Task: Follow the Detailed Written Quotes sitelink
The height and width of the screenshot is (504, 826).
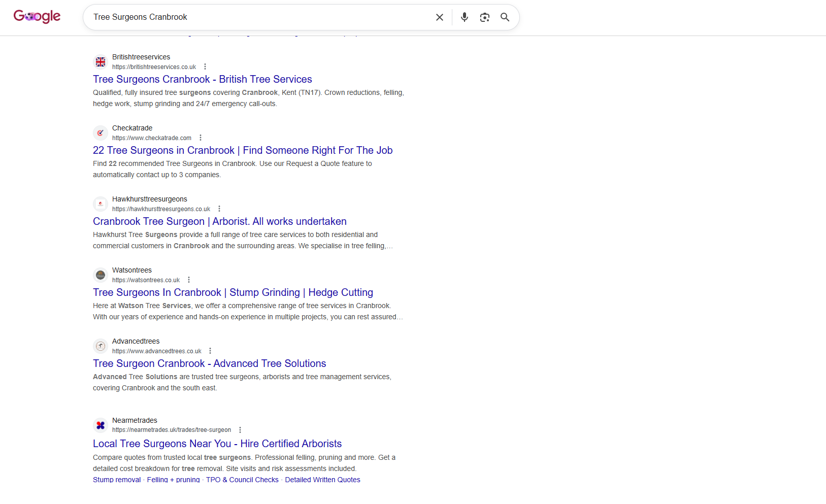Action: tap(322, 480)
